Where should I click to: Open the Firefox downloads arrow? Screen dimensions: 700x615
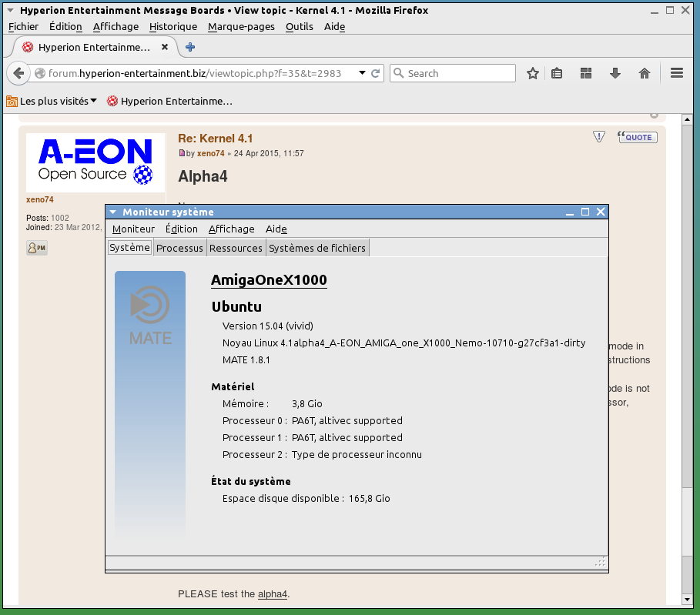pos(615,73)
